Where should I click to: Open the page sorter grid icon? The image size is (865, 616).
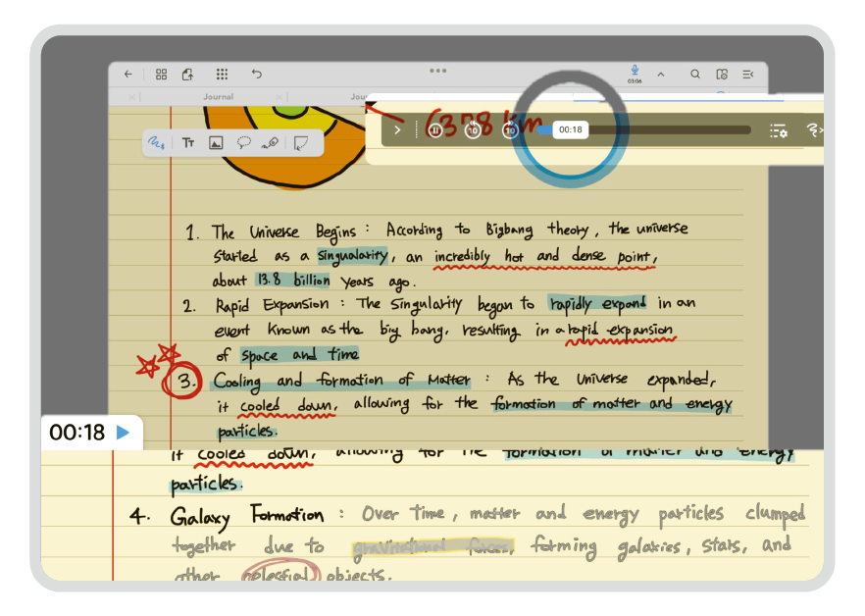161,74
